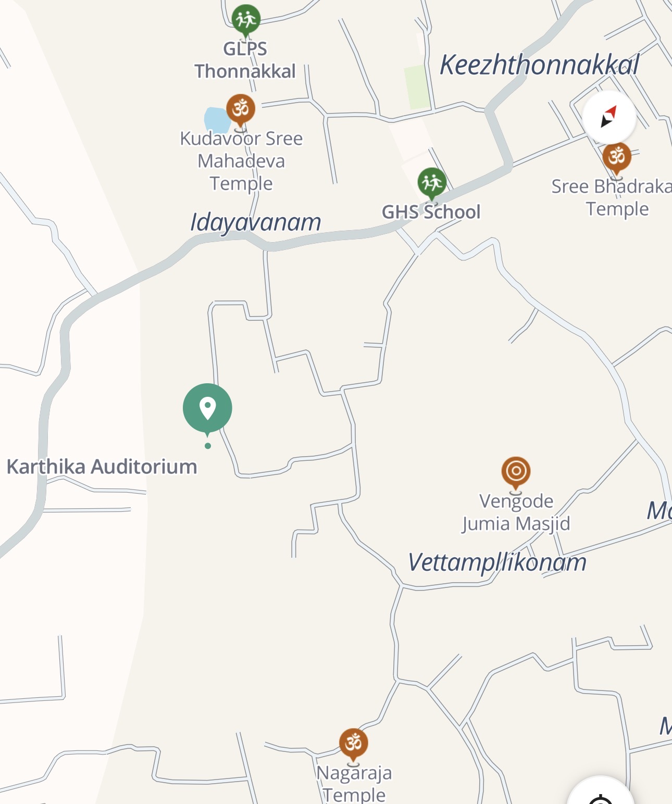Click the Vettampllikonam locality label
This screenshot has height=804, width=672.
pyautogui.click(x=497, y=562)
